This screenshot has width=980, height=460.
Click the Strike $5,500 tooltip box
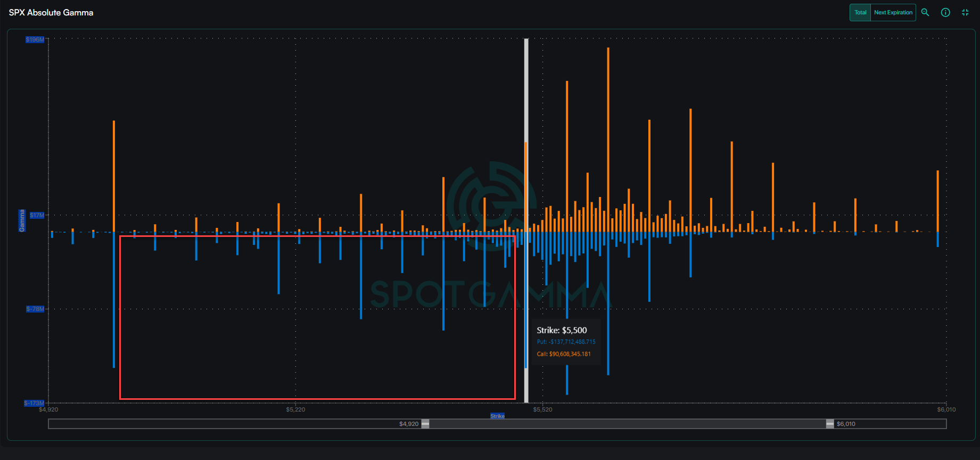click(x=566, y=342)
